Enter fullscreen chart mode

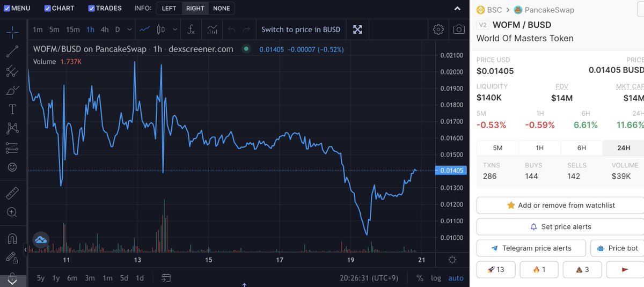click(357, 30)
